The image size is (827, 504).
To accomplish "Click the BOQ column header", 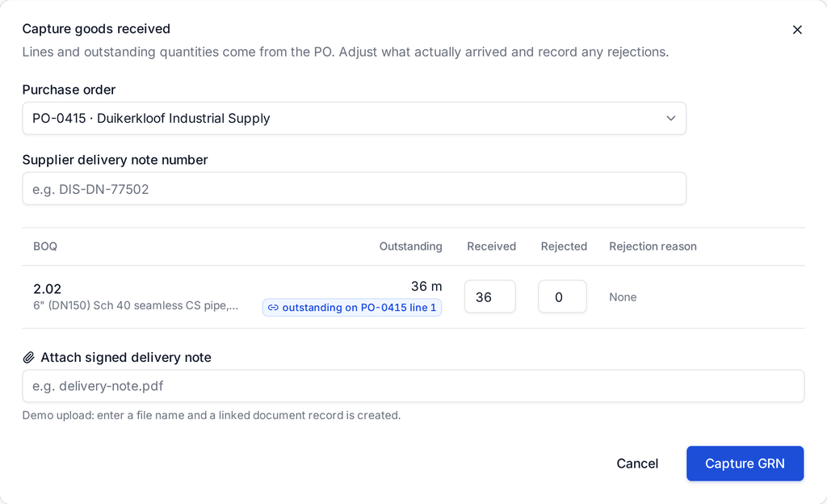I will (45, 246).
